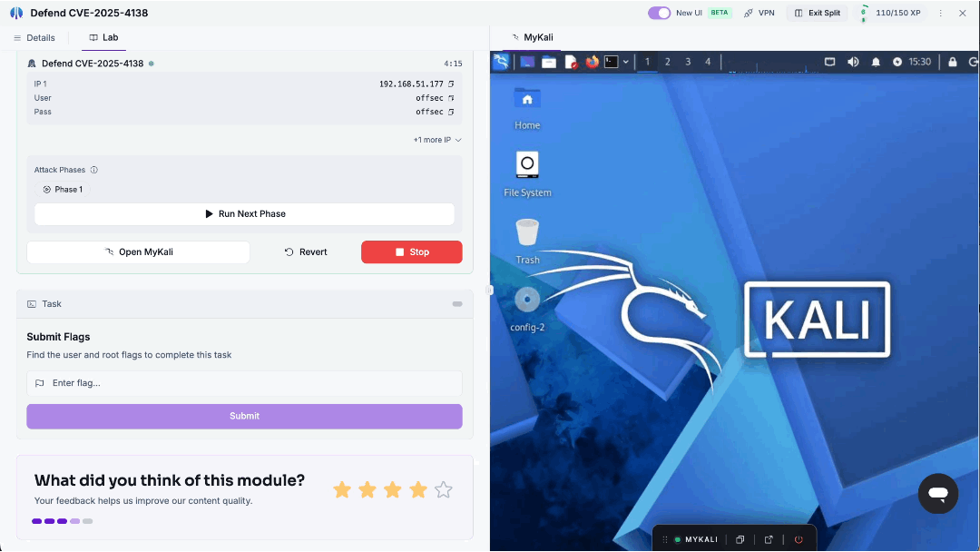980x552 pixels.
Task: Open the terminal dropdown arrow in panel
Action: (625, 62)
